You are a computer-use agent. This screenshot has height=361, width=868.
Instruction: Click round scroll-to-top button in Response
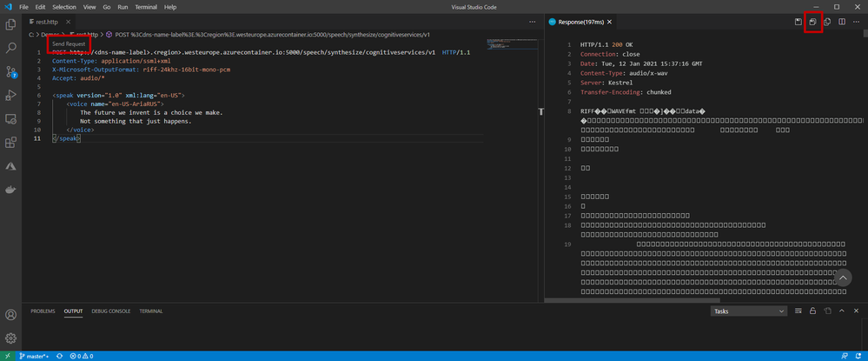[843, 277]
